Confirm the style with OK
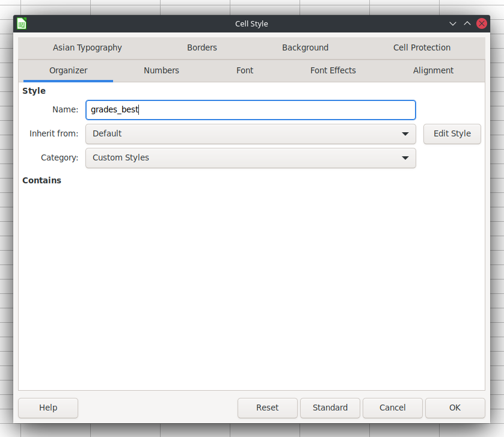The image size is (504, 437). [455, 408]
